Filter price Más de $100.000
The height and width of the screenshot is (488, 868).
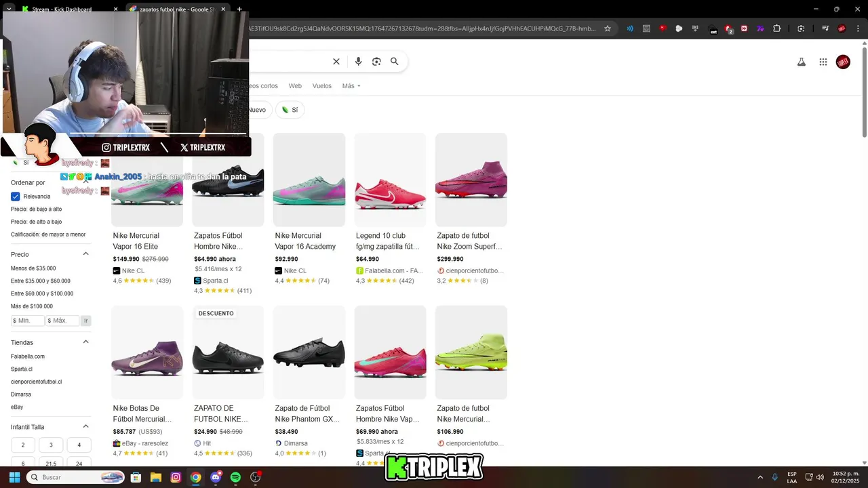[x=32, y=306]
